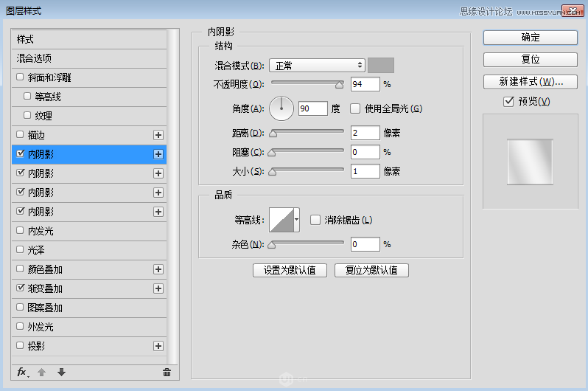Enable the 光泽 checkbox
588x391 pixels.
tap(20, 249)
